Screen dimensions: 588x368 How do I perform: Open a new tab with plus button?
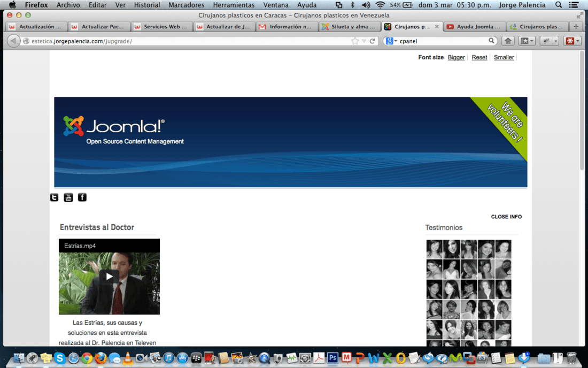click(576, 27)
